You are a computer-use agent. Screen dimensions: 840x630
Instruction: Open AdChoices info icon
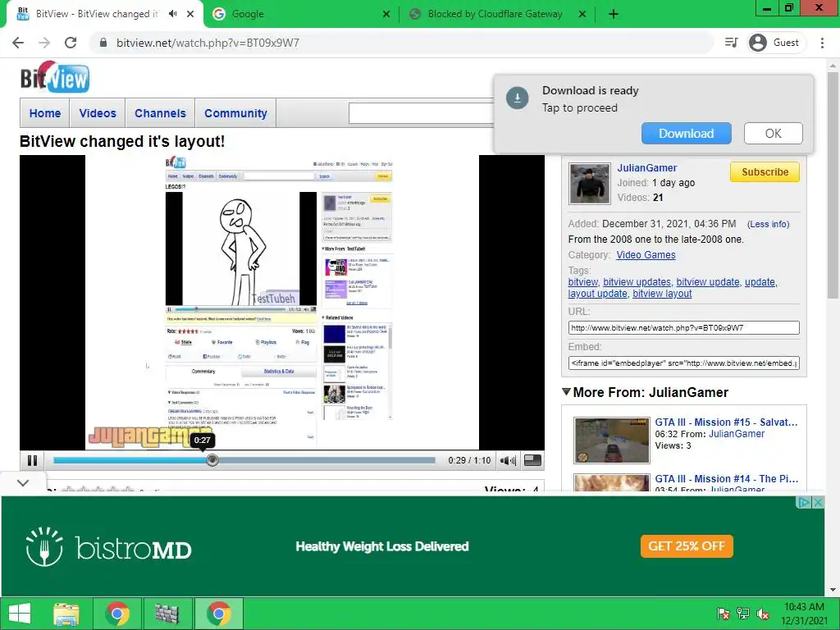(804, 502)
